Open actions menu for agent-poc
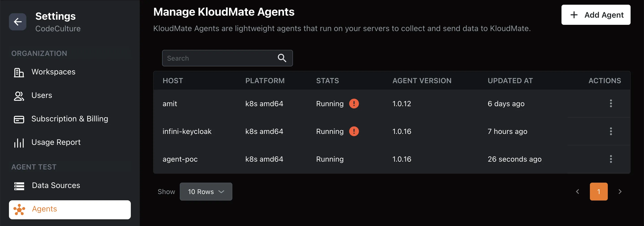This screenshot has height=226, width=644. [611, 159]
